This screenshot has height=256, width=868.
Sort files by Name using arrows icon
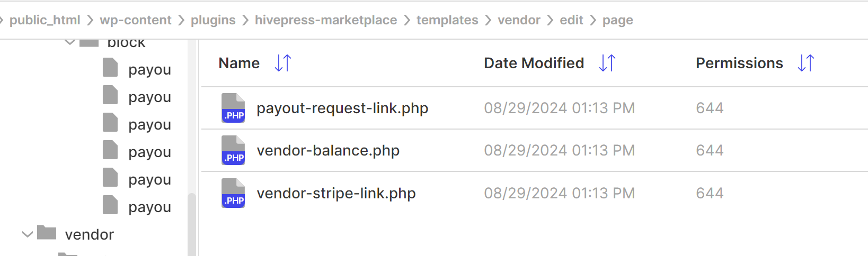283,63
